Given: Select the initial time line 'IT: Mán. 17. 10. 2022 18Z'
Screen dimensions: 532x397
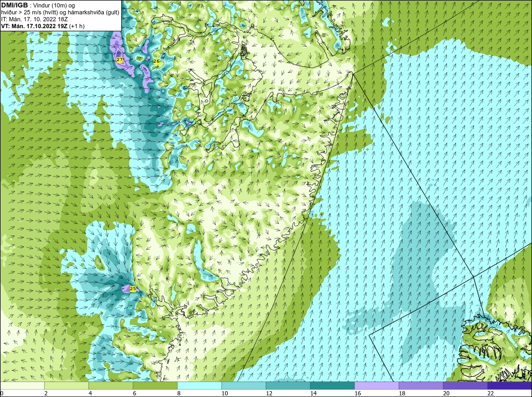Looking at the screenshot, I should coord(35,19).
